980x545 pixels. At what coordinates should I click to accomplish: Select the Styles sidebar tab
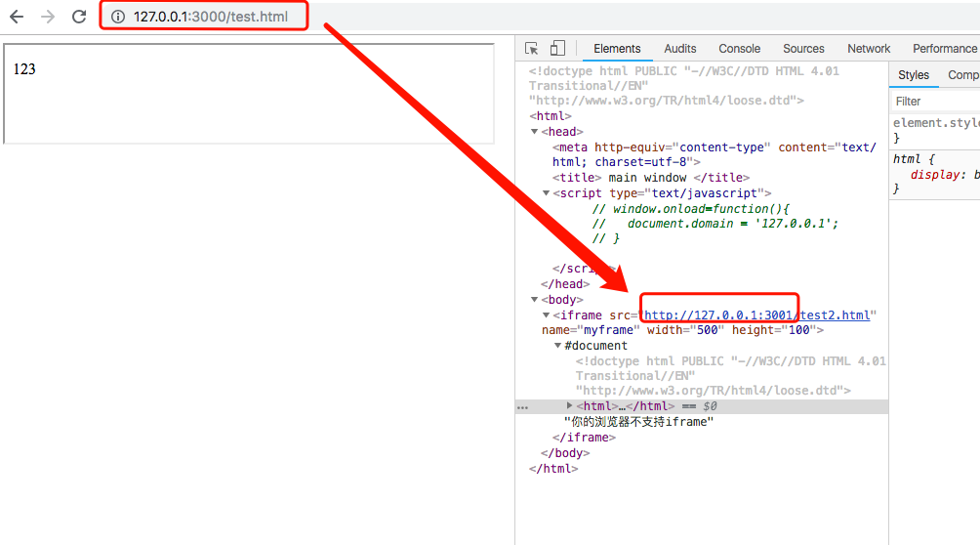pos(914,75)
